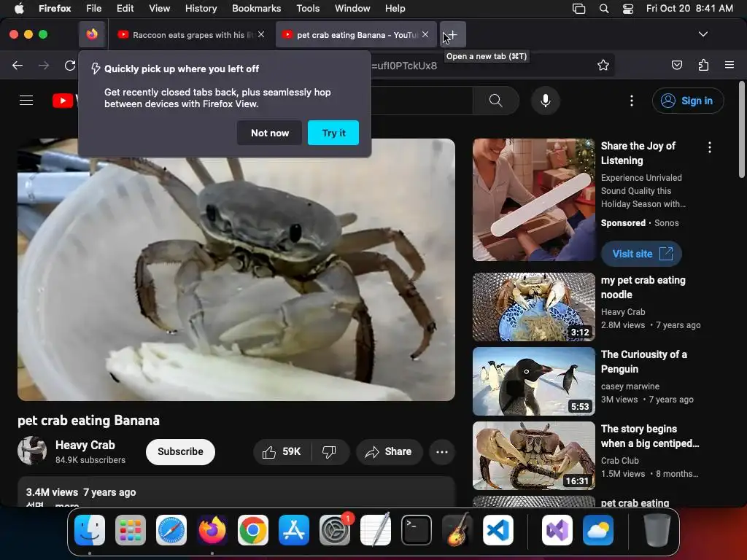Close the Raccoon eats grapes tab
The height and width of the screenshot is (560, 747).
[x=261, y=34]
